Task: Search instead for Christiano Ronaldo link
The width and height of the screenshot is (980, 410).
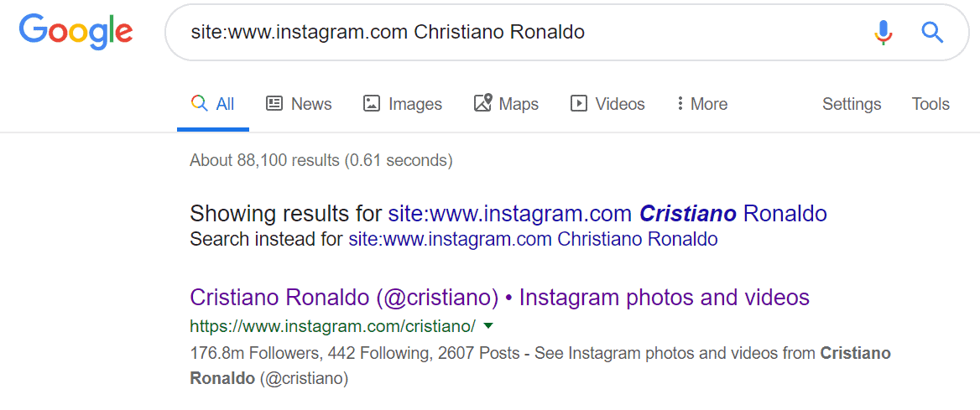Action: coord(533,239)
